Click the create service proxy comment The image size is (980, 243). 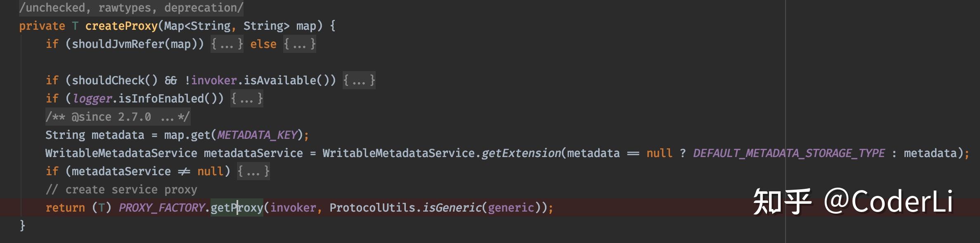click(x=121, y=189)
